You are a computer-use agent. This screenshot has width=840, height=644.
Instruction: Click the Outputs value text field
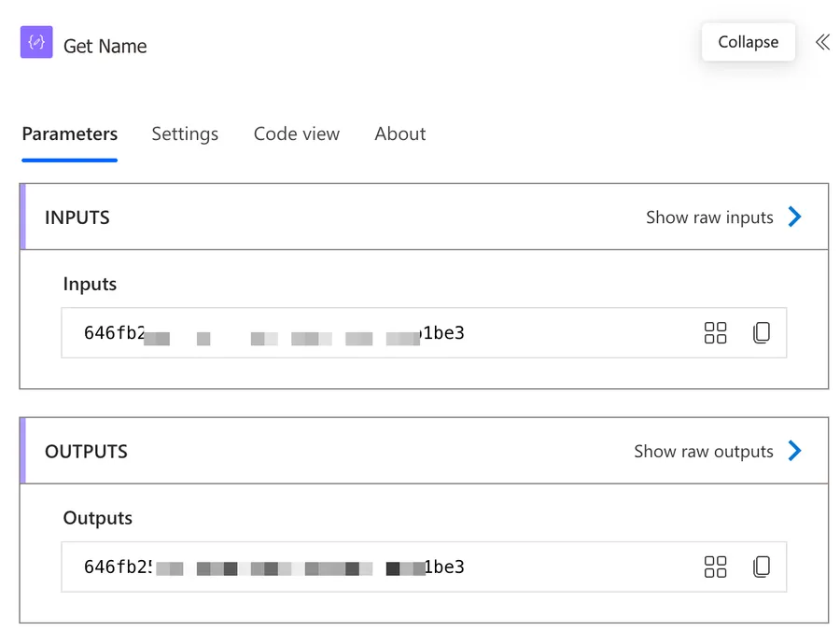tap(373, 567)
